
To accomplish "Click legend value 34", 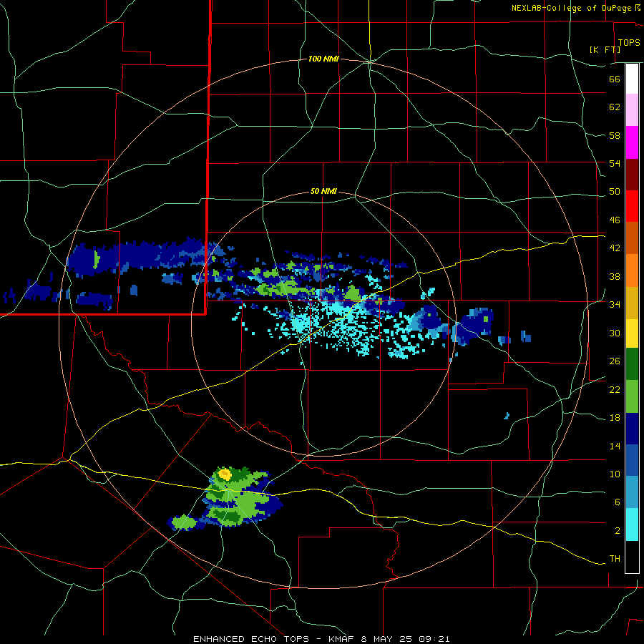I will tap(615, 305).
